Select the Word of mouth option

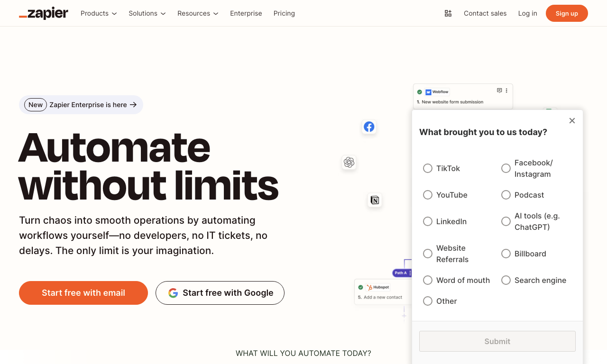428,280
